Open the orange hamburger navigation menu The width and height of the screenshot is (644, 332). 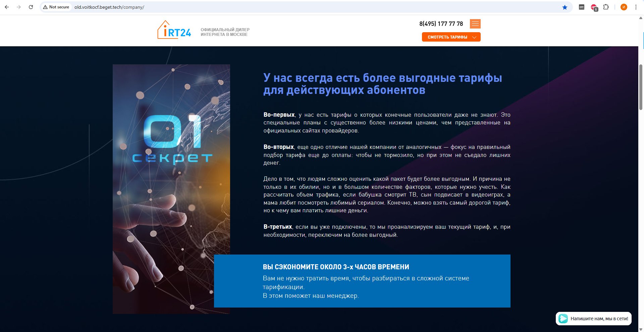click(475, 24)
